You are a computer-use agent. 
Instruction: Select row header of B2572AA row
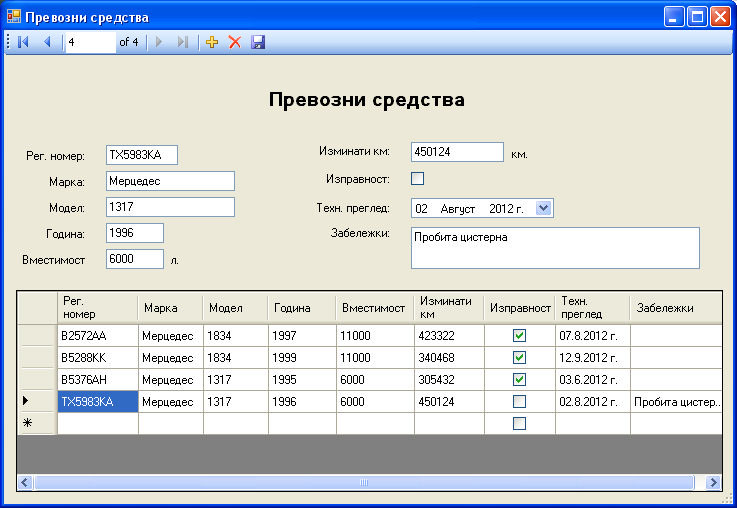click(x=37, y=336)
